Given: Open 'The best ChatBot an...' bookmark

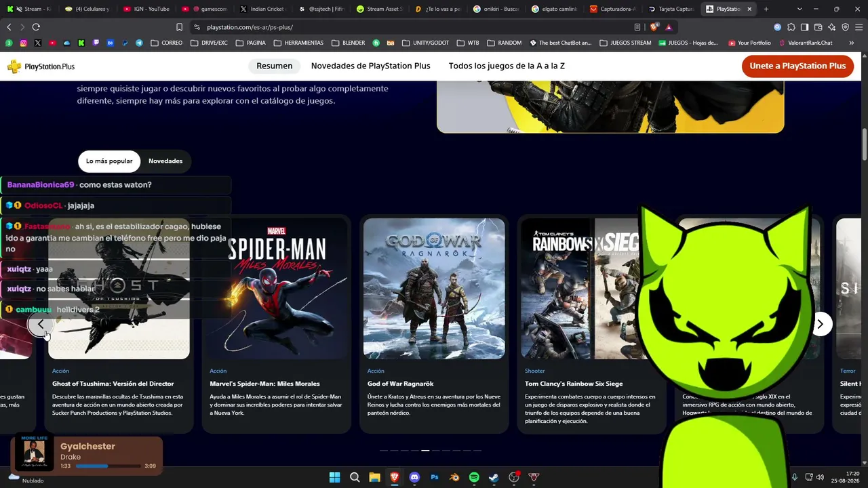Looking at the screenshot, I should point(560,43).
